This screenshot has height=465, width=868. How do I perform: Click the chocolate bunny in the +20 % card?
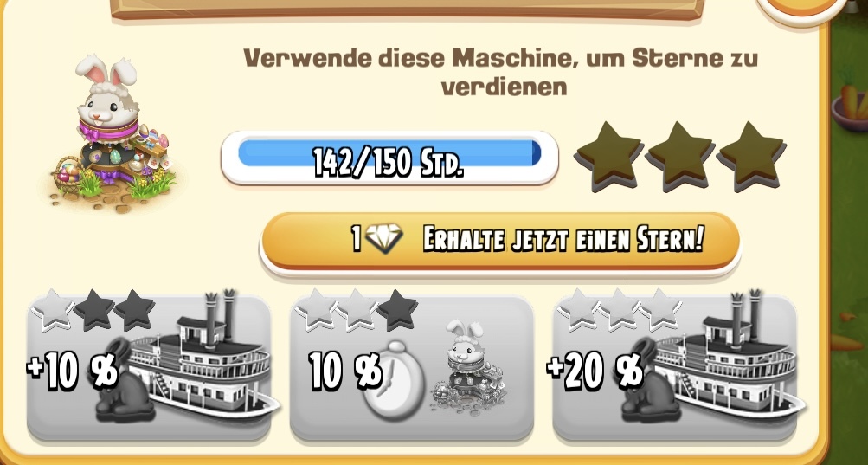649,381
